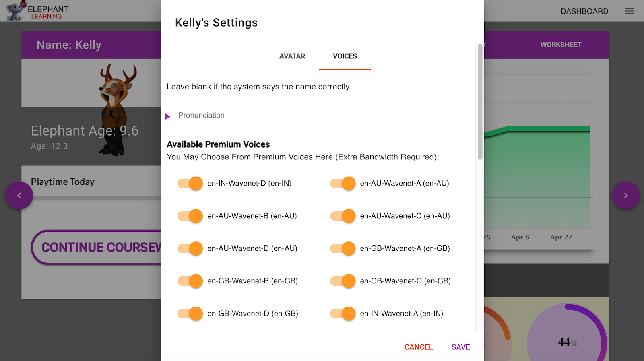
Task: Select the VOICES tab
Action: tap(345, 56)
